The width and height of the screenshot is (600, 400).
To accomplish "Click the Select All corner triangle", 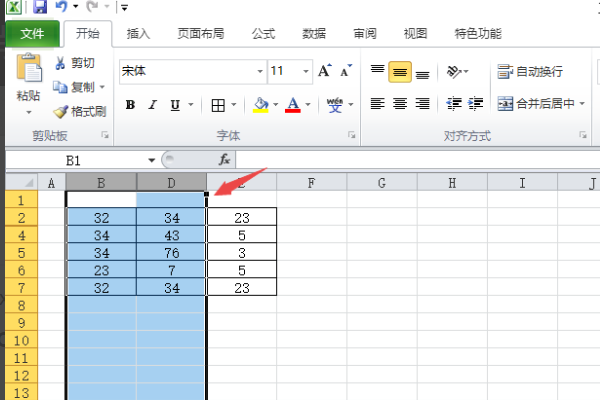I will coord(22,182).
